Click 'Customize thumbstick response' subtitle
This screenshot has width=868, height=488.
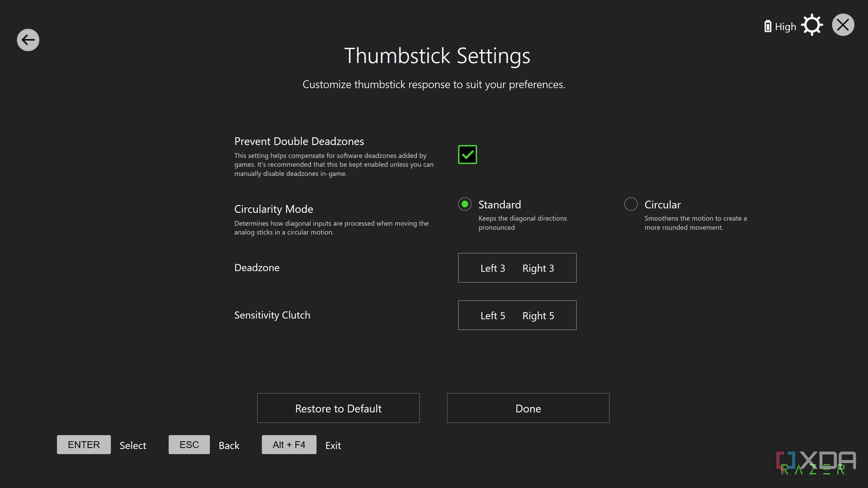[434, 84]
